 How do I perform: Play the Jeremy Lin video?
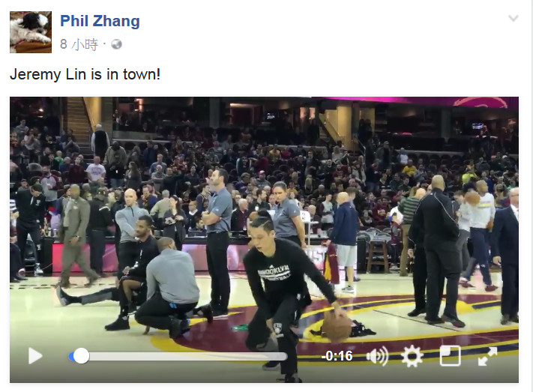(x=35, y=356)
